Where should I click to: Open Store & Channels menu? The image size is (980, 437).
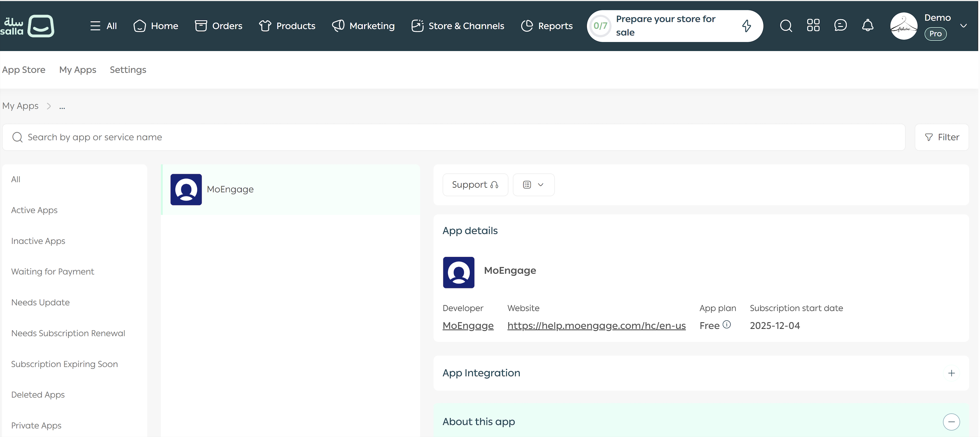point(458,26)
